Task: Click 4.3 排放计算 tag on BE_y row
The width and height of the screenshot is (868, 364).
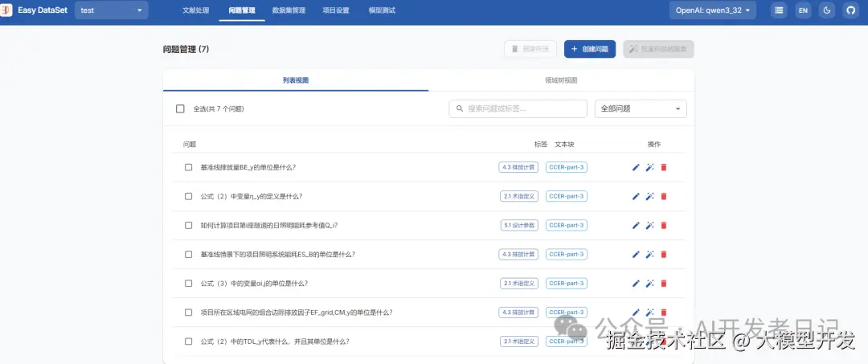Action: (x=518, y=167)
